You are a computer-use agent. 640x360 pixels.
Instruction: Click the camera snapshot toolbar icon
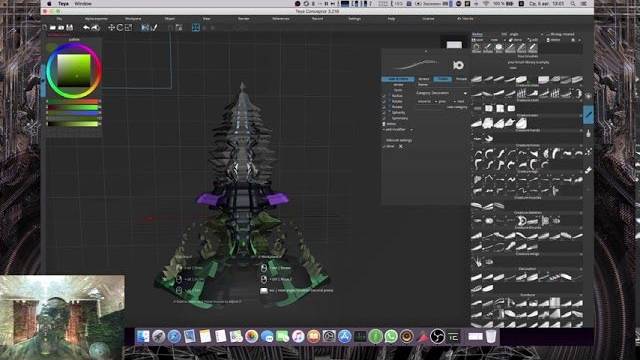click(x=61, y=27)
